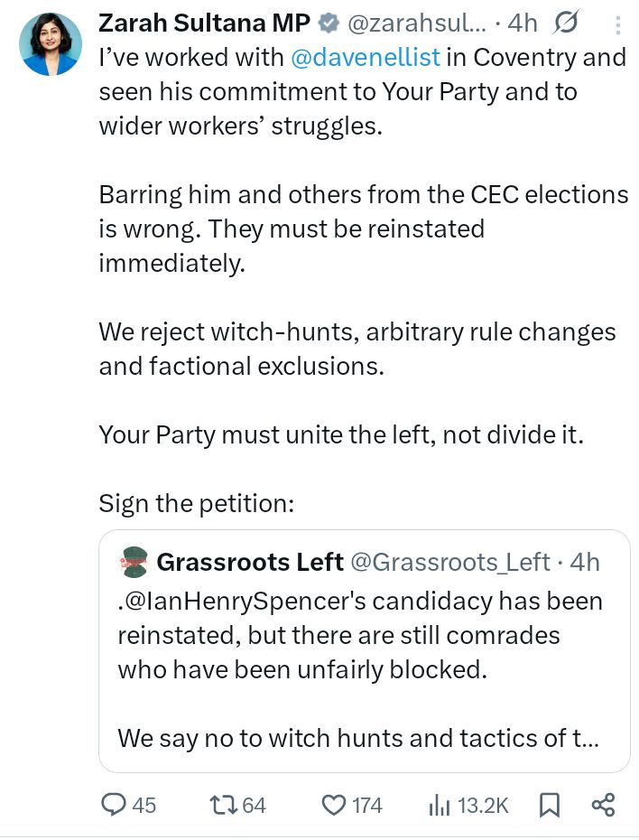Open the quoted tweet about @IanHenrySpencer's candidacy
Image resolution: width=639 pixels, height=840 pixels.
pyautogui.click(x=361, y=668)
